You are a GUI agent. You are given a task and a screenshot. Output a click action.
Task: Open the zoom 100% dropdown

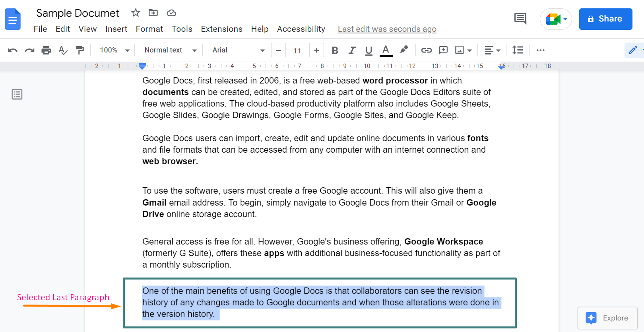pyautogui.click(x=114, y=50)
